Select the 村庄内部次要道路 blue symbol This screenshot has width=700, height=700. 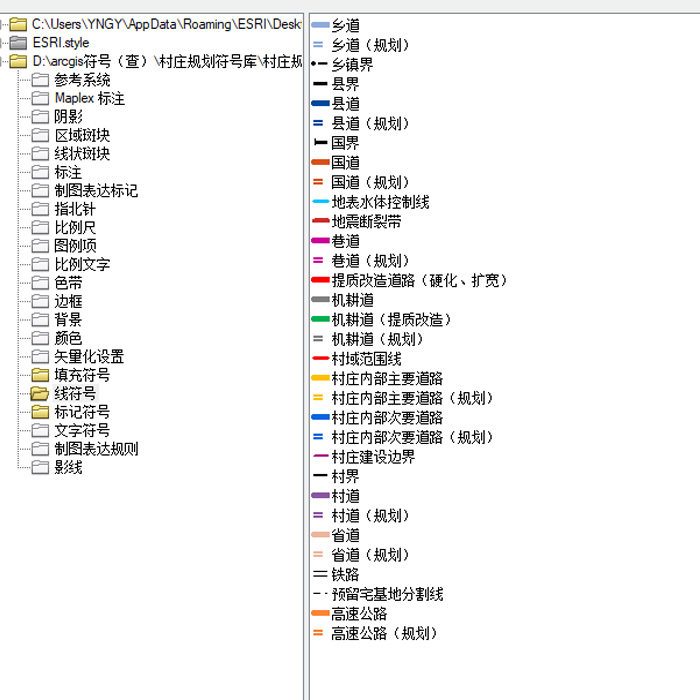tap(377, 418)
